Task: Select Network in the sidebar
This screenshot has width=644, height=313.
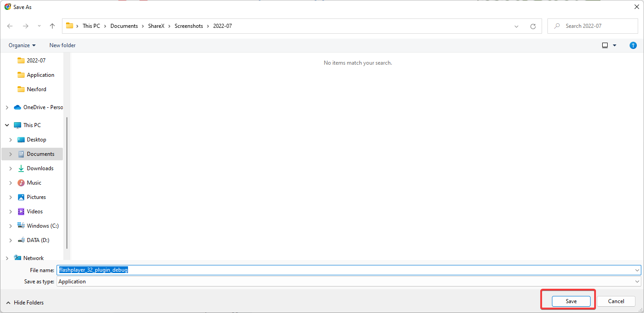Action: coord(29,258)
